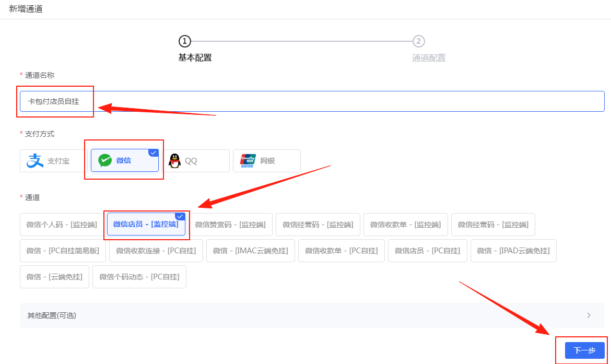Select 微信个码动态 - [PC自挂] channel

[139, 277]
